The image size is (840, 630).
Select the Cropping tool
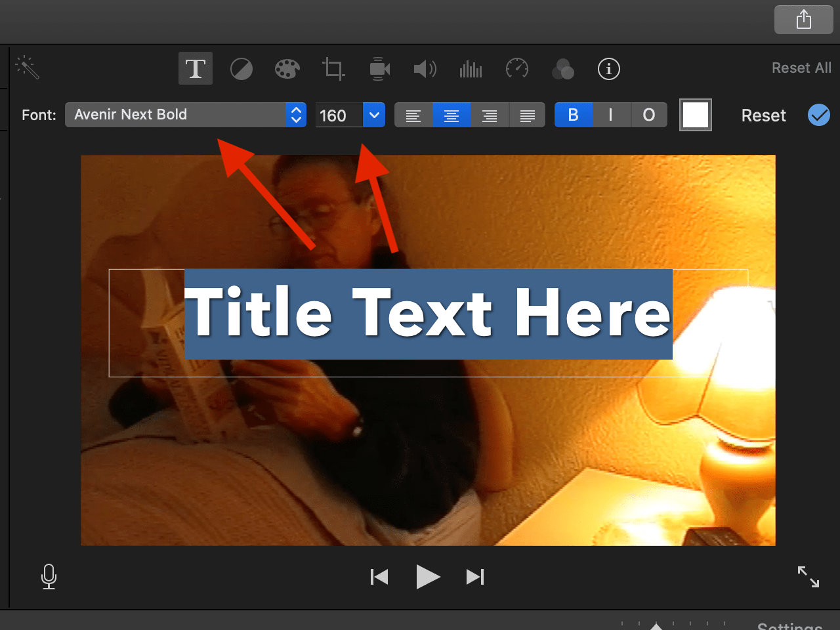coord(333,68)
